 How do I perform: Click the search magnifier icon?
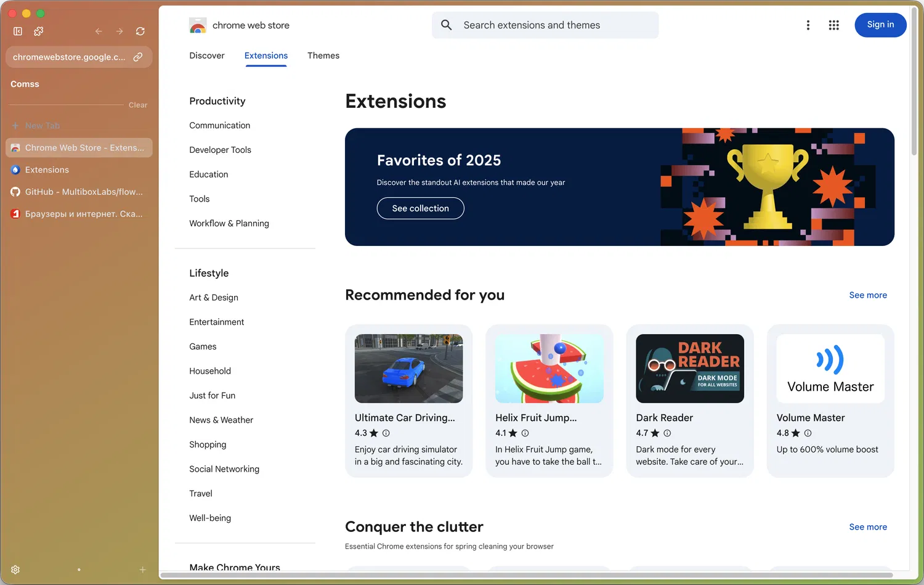coord(447,25)
